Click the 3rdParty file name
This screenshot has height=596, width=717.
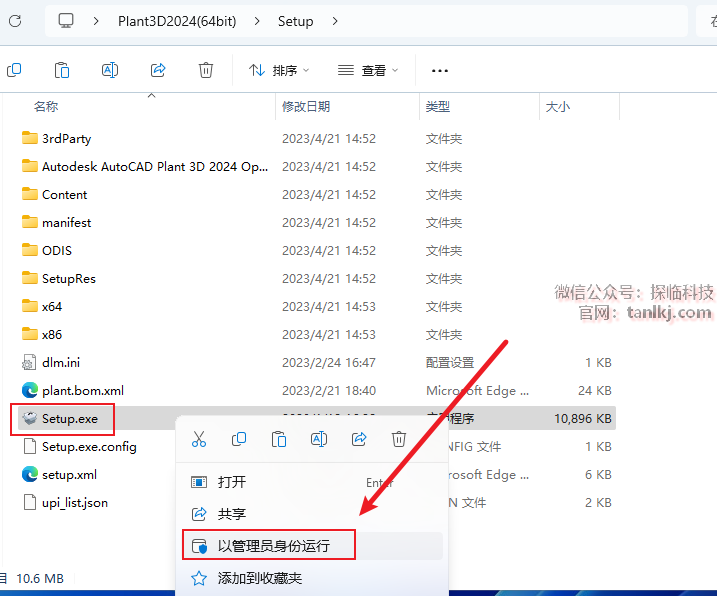click(x=66, y=139)
